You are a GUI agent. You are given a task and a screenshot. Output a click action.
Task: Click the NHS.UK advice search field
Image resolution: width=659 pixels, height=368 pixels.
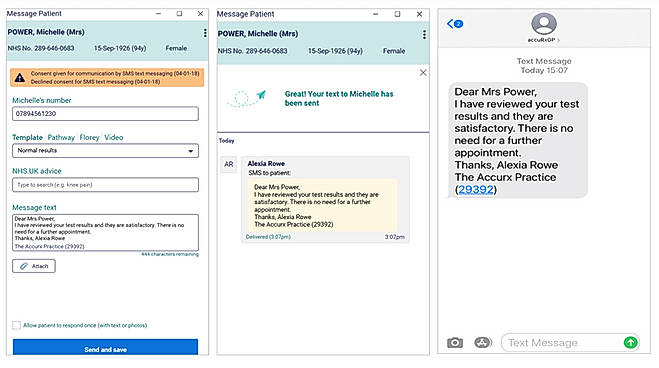click(105, 185)
